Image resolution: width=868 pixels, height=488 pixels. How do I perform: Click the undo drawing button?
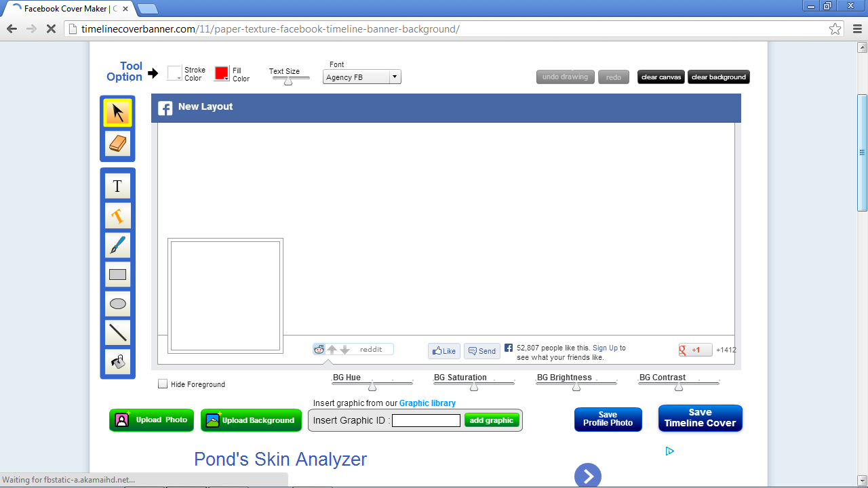point(566,77)
